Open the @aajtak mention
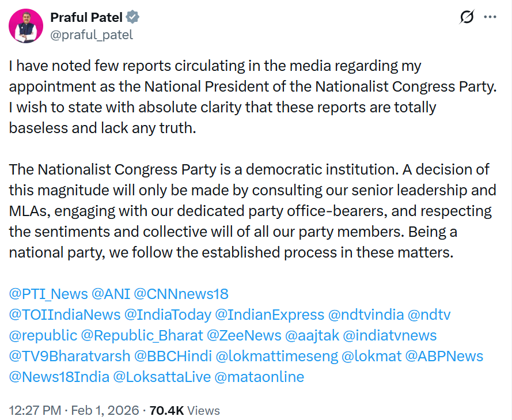Viewport: 512px width, 420px height. click(312, 335)
